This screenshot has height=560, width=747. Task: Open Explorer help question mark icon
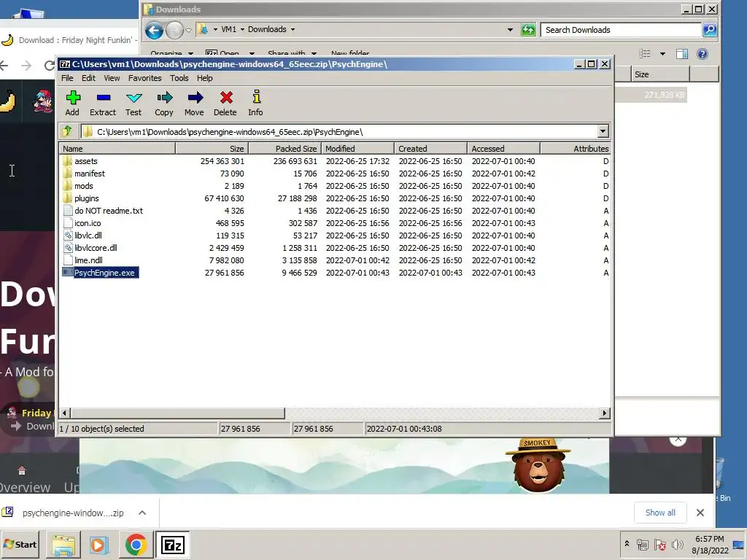pyautogui.click(x=703, y=54)
